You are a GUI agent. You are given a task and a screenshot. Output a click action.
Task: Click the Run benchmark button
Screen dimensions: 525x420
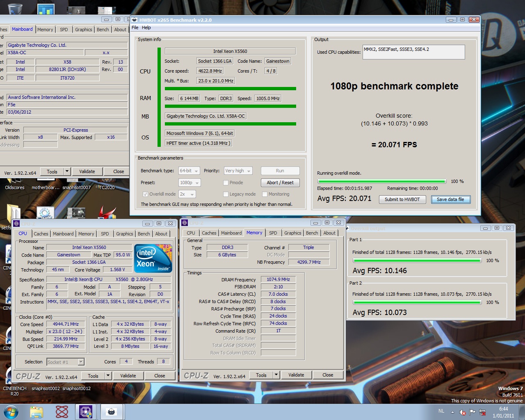coord(280,171)
